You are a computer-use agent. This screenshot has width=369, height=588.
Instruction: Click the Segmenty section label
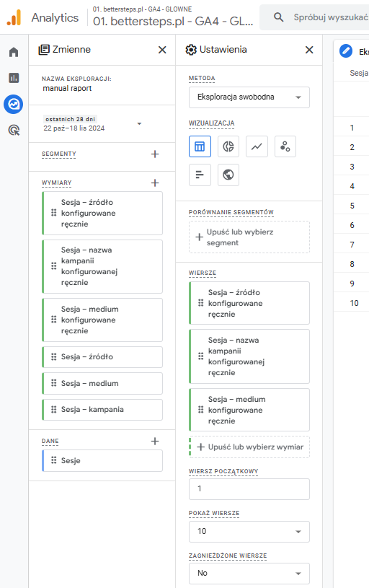pyautogui.click(x=59, y=154)
